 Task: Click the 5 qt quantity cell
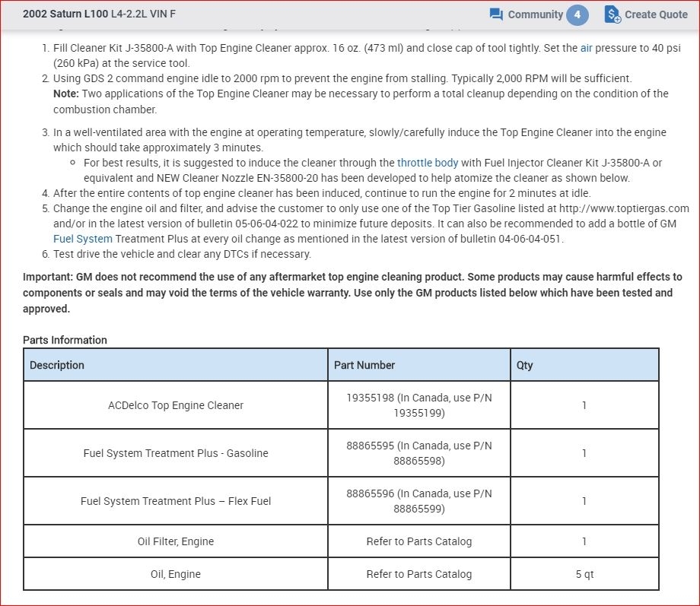click(584, 574)
